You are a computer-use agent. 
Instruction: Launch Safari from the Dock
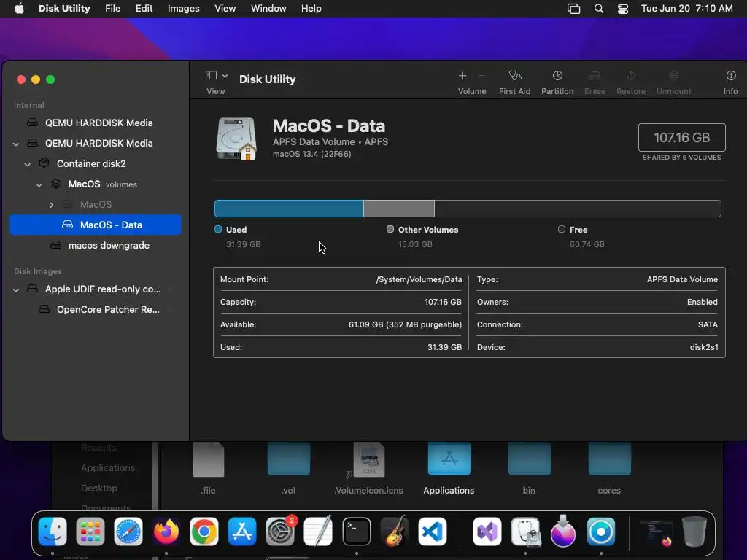click(x=128, y=532)
